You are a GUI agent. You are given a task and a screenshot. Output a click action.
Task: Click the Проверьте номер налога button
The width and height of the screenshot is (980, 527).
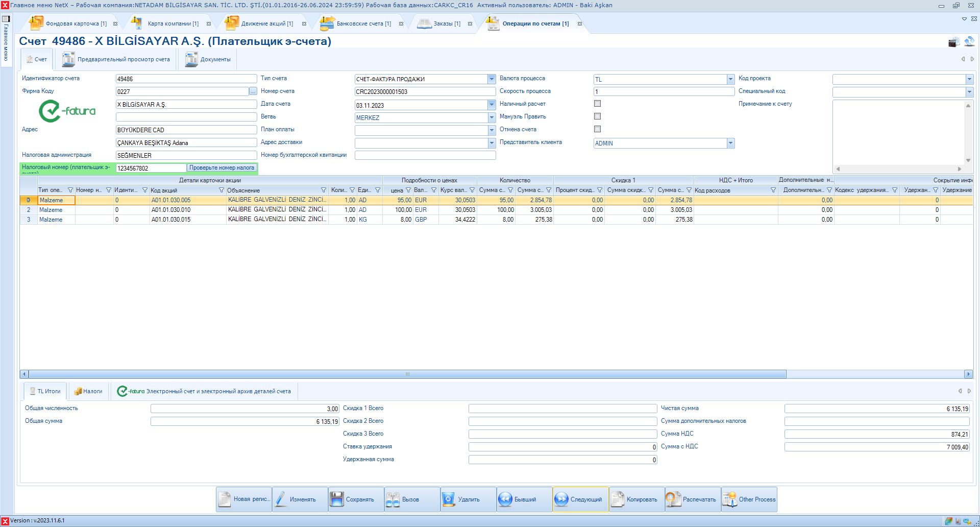click(x=222, y=168)
